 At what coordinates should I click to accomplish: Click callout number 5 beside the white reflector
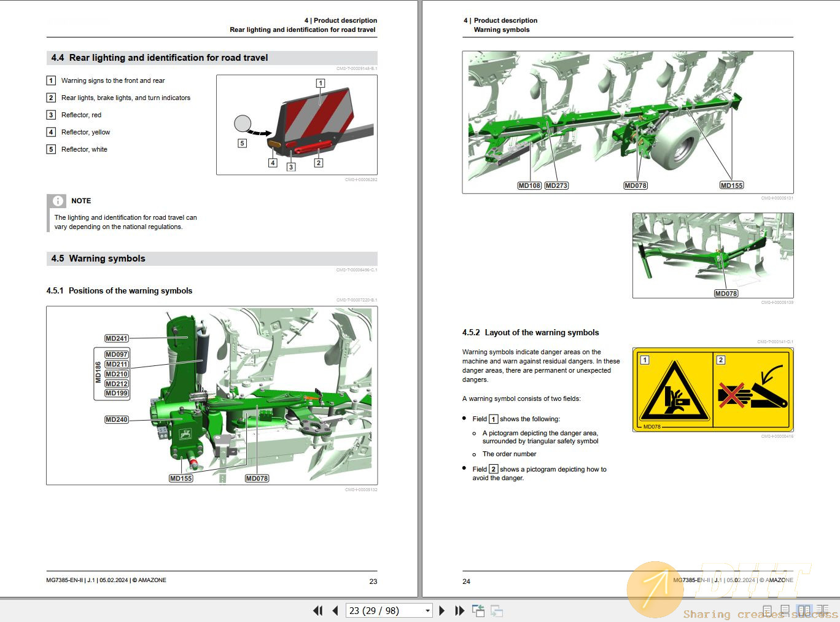(x=242, y=143)
